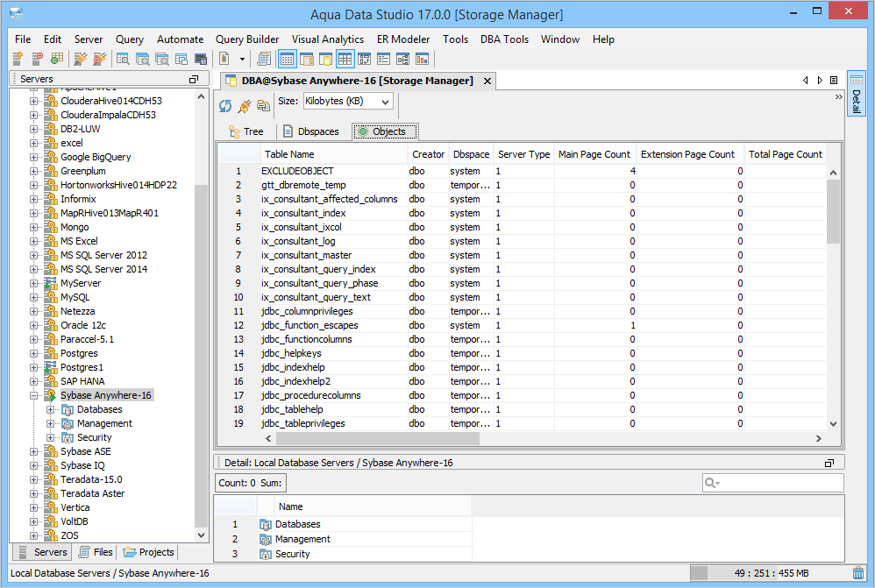This screenshot has height=588, width=875.
Task: Switch to the Servers panel tab
Action: click(x=44, y=552)
